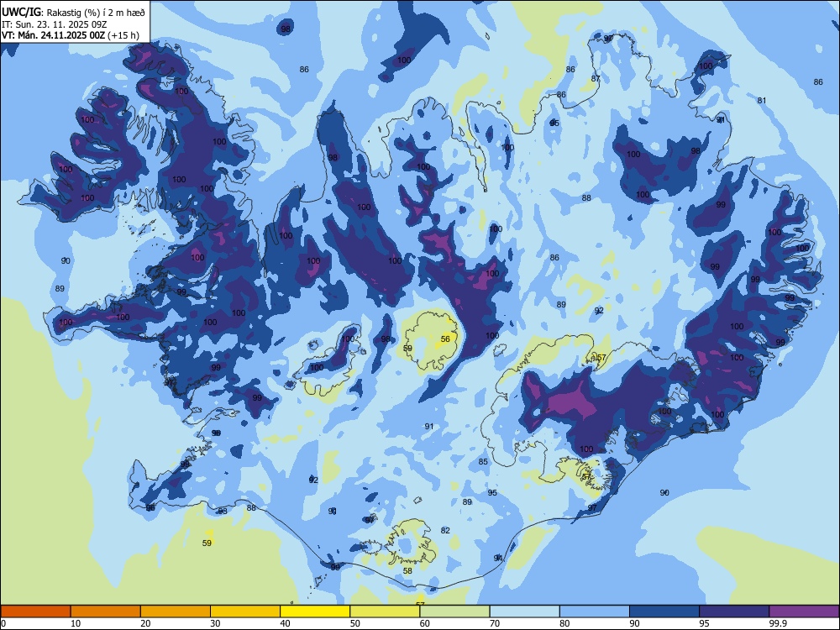
Task: Click the legend label '10'
Action: click(76, 623)
